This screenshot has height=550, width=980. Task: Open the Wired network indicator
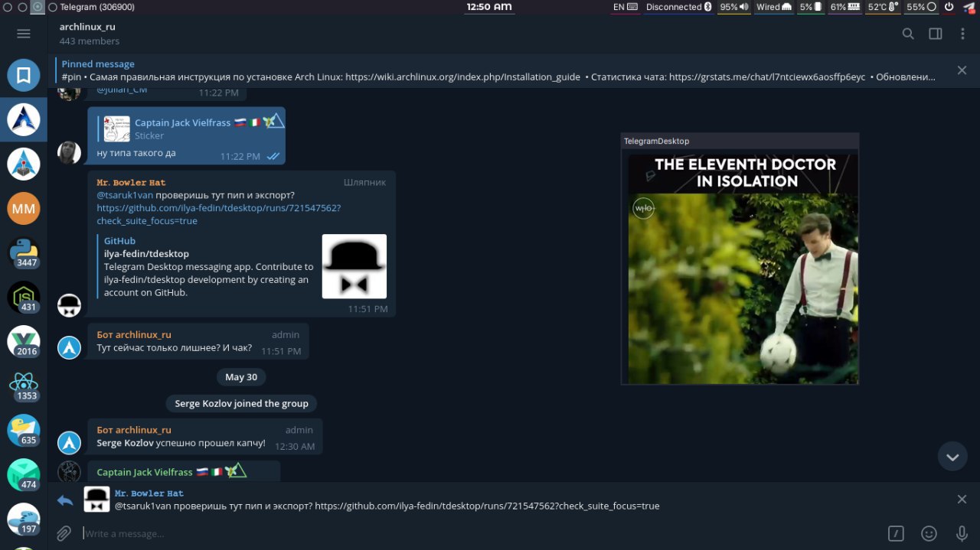click(774, 7)
